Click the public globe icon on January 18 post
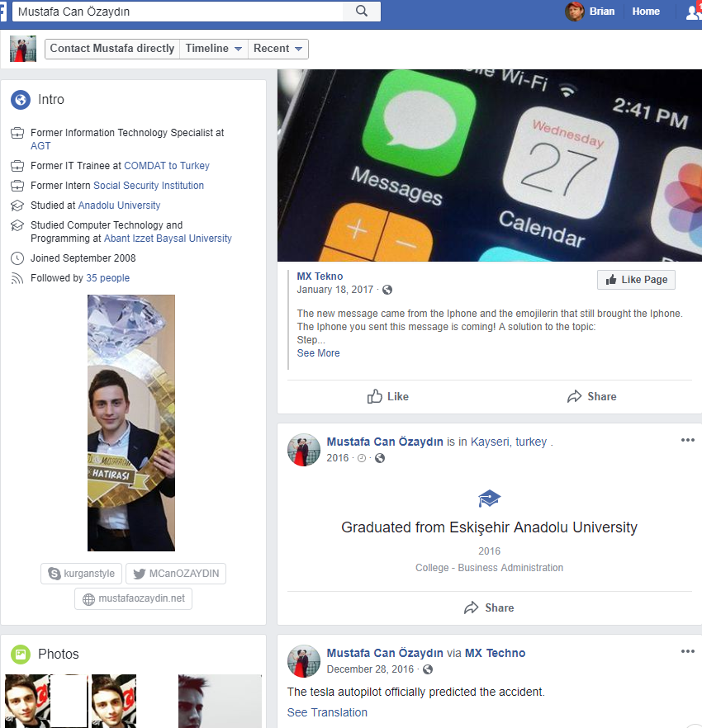This screenshot has height=728, width=702. click(387, 290)
